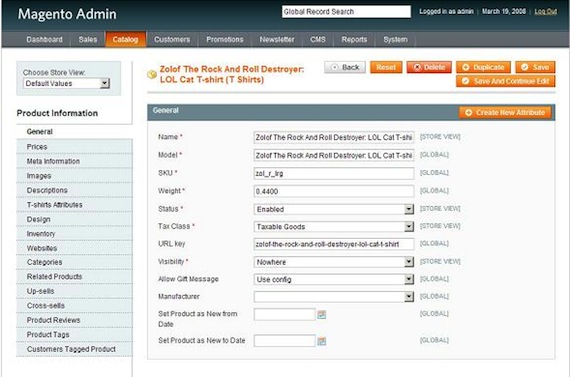Viewport: 570px width, 377px height.
Task: Click the Duplicate button
Action: pos(483,67)
